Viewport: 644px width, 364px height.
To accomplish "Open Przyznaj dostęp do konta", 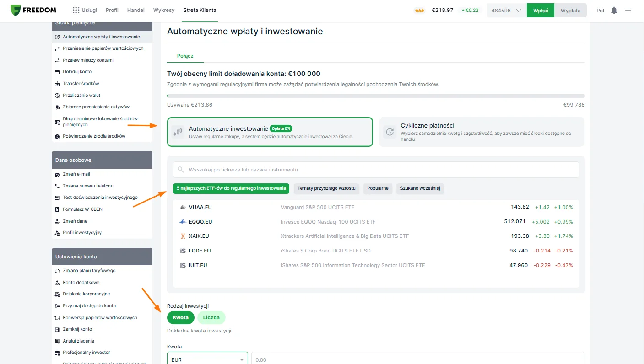I will 89,306.
